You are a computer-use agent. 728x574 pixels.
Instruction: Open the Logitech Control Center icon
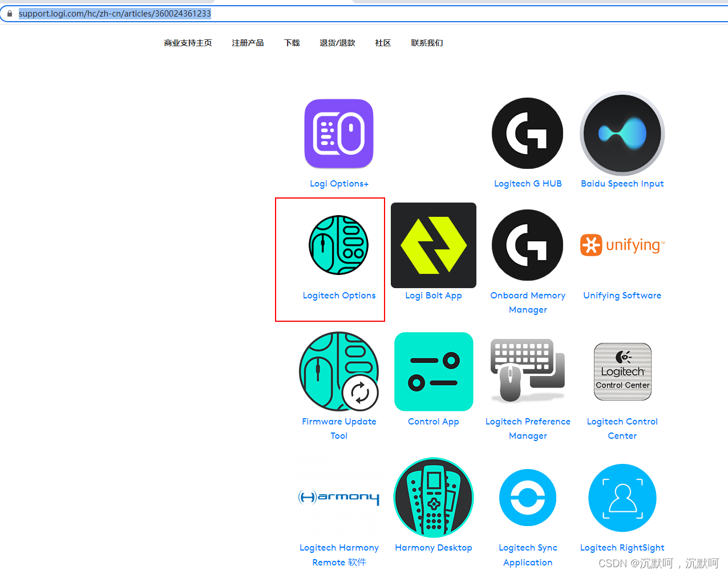point(622,371)
